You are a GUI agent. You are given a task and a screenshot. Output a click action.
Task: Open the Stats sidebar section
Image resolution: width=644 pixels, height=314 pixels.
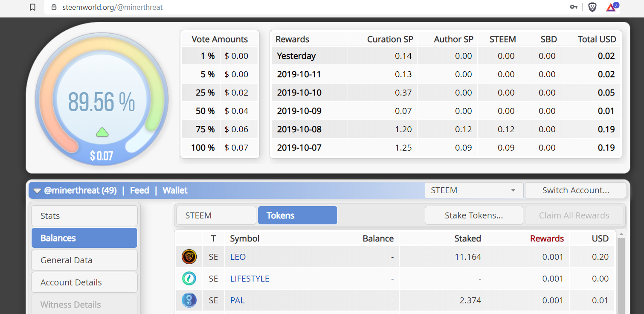[x=84, y=216]
